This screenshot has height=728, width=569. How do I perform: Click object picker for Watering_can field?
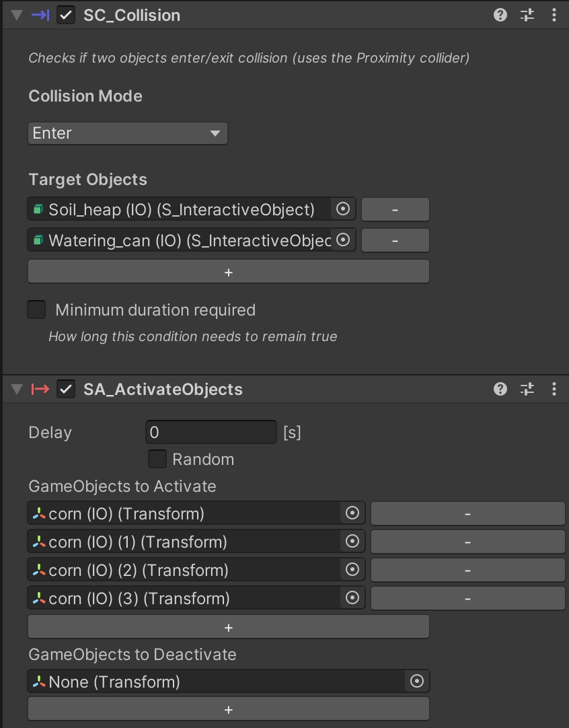(x=343, y=240)
